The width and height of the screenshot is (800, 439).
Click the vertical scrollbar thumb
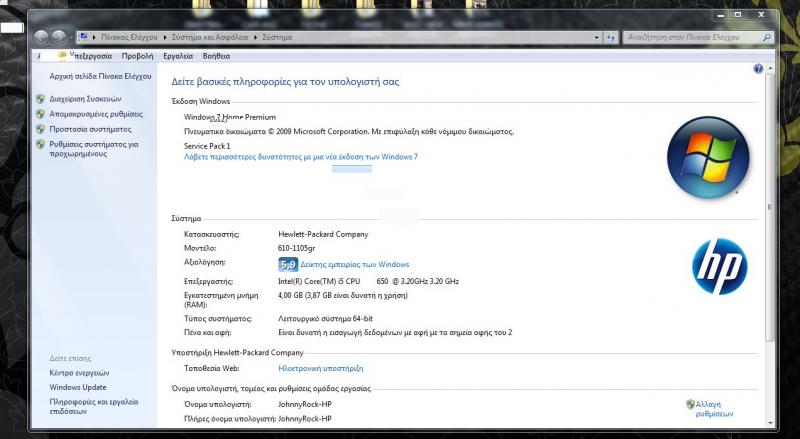769,207
